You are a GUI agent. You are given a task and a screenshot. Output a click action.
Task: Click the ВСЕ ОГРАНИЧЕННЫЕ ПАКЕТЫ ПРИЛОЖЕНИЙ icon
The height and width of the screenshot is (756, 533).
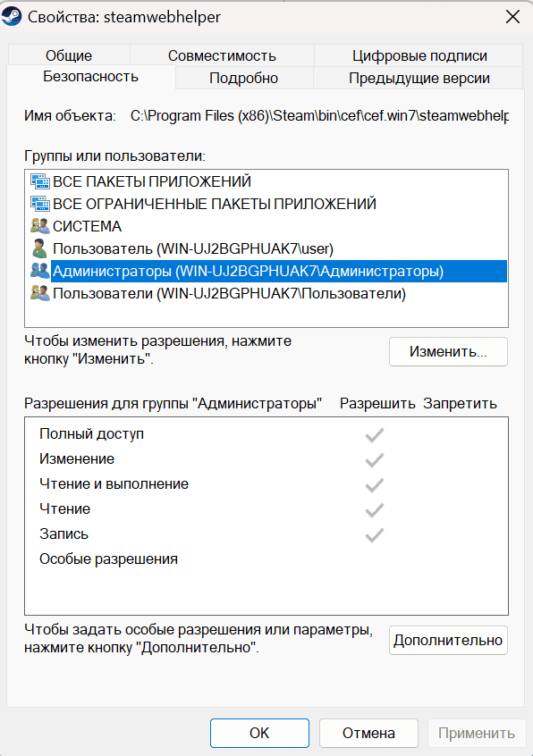coord(40,204)
